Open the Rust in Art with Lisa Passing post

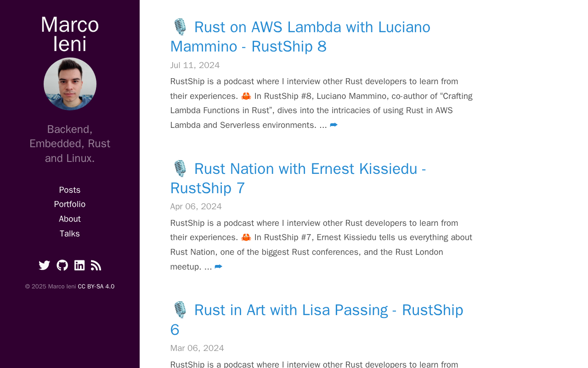point(328,310)
